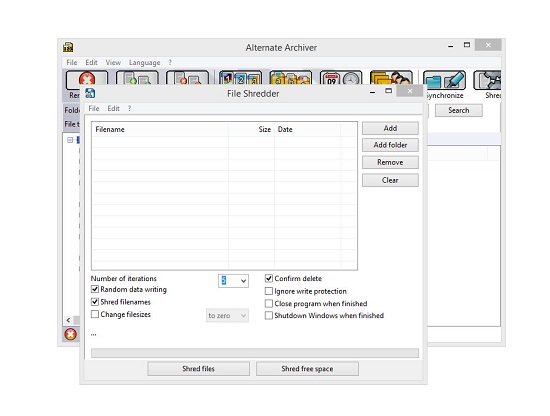Screen dimensions: 550x416
Task: Open the Number of iterations dropdown
Action: click(x=243, y=281)
